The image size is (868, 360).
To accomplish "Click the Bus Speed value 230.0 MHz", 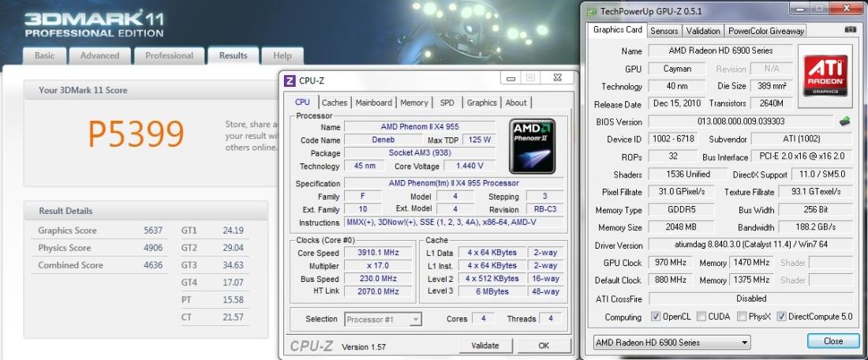I will [379, 279].
